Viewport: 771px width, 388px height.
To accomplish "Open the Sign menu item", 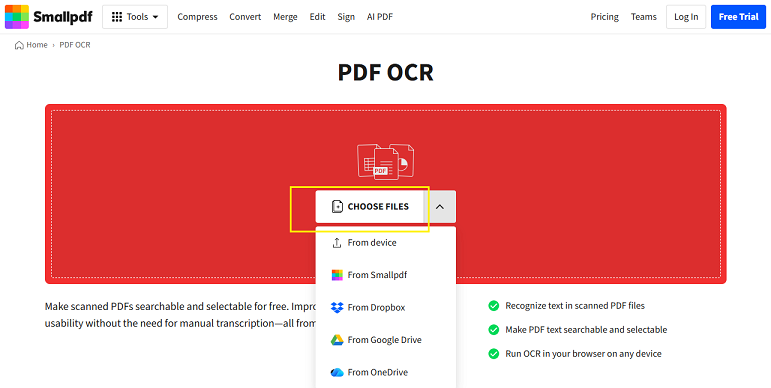I will tap(346, 17).
